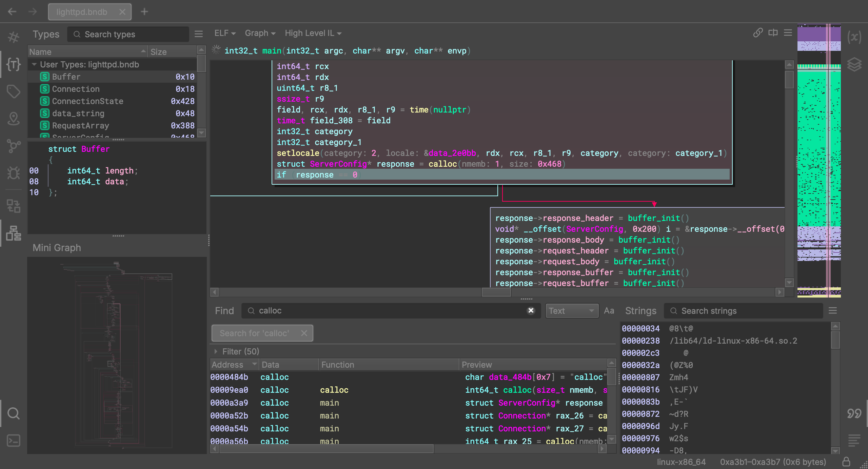Image resolution: width=868 pixels, height=469 pixels.
Task: Click the data_2e0bb data reference
Action: click(x=452, y=153)
